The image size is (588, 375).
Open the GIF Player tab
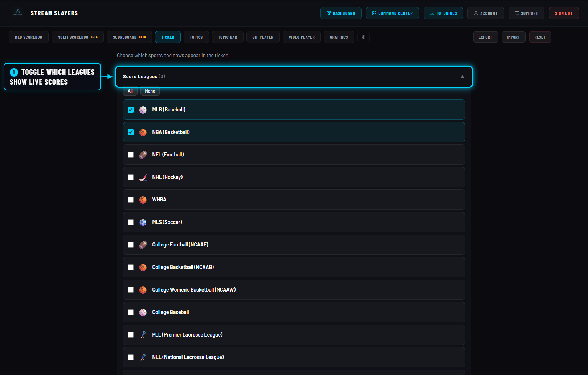point(263,37)
